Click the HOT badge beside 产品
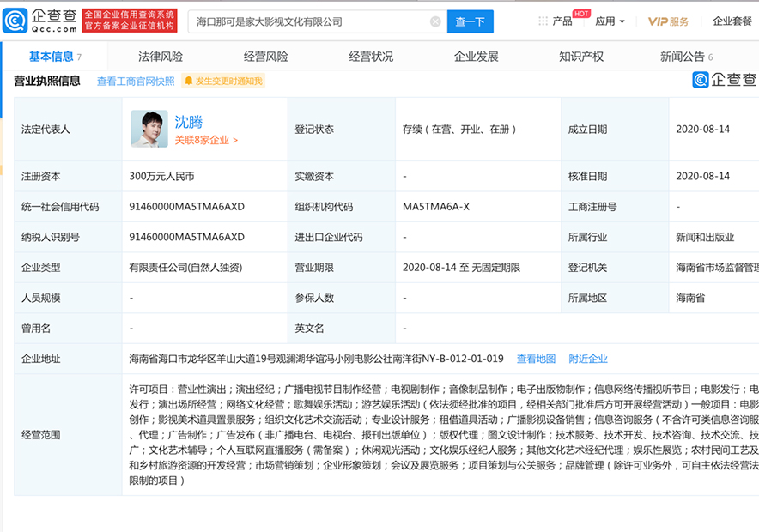Screen dimensions: 759x532 click(583, 15)
